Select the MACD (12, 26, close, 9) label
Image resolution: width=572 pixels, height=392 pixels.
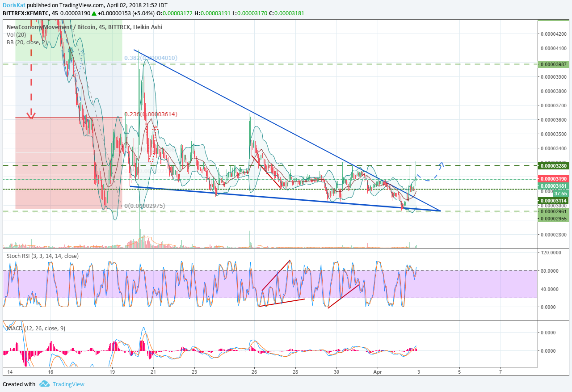click(x=36, y=328)
